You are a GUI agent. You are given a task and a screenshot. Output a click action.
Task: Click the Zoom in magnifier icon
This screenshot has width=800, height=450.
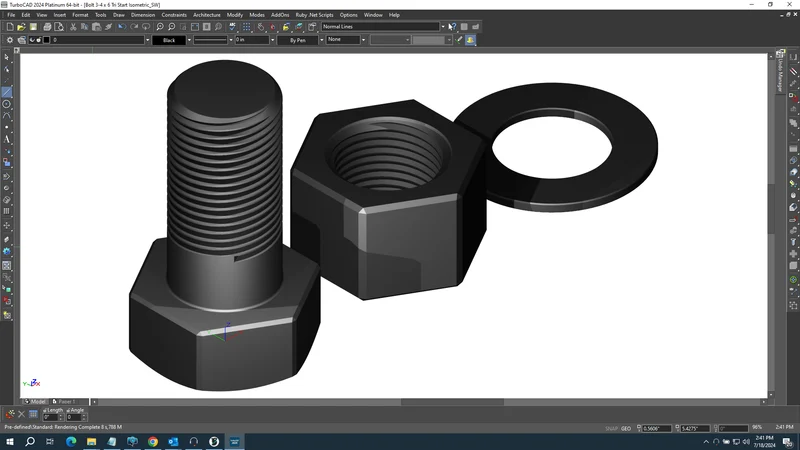tap(160, 27)
